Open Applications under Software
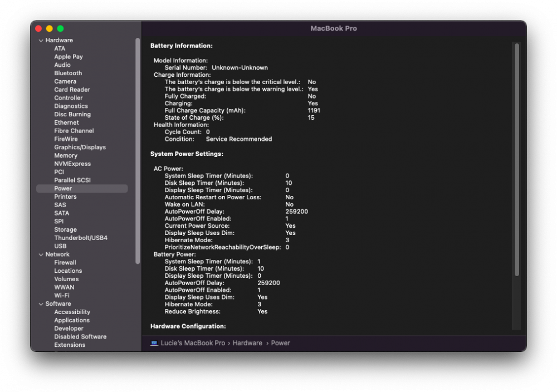This screenshot has width=557, height=392. coord(72,320)
